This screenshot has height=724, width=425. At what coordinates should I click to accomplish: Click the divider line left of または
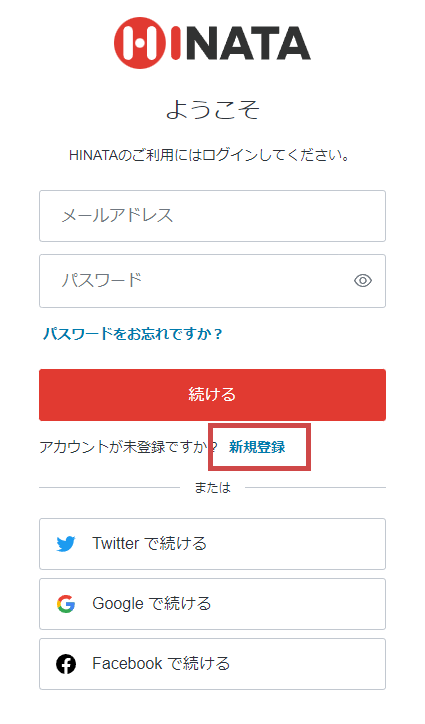[x=109, y=488]
